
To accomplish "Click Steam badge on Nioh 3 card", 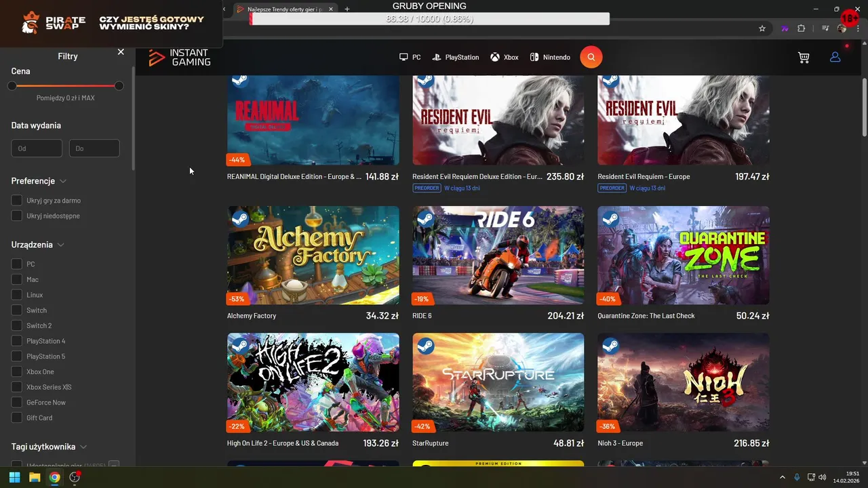I will pyautogui.click(x=610, y=346).
